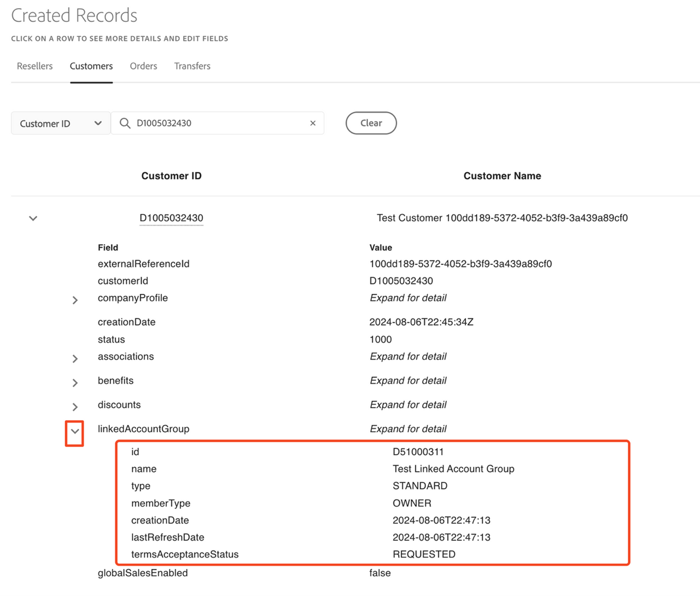Expand the companyProfile field
700x596 pixels.
(75, 300)
